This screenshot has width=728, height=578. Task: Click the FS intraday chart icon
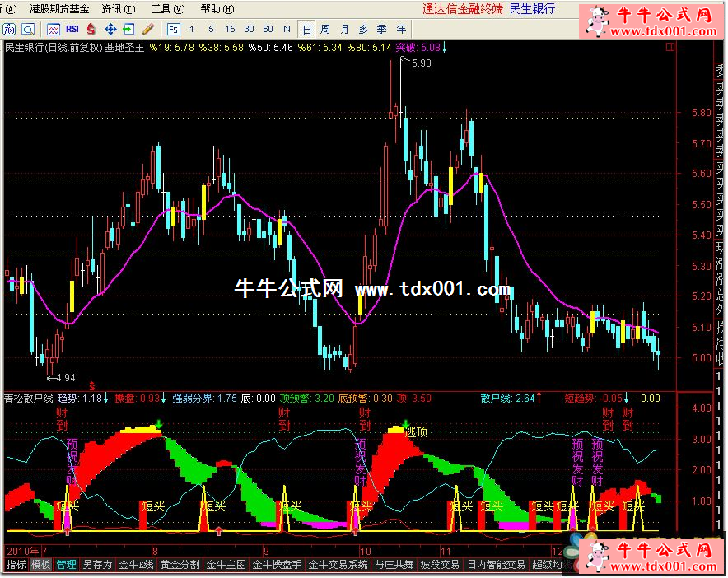click(173, 30)
